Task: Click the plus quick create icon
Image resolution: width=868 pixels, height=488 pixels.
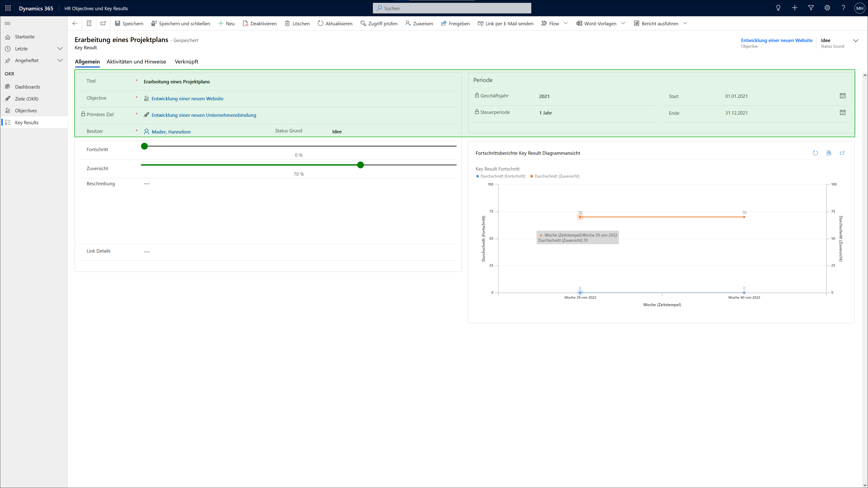Action: tap(795, 8)
